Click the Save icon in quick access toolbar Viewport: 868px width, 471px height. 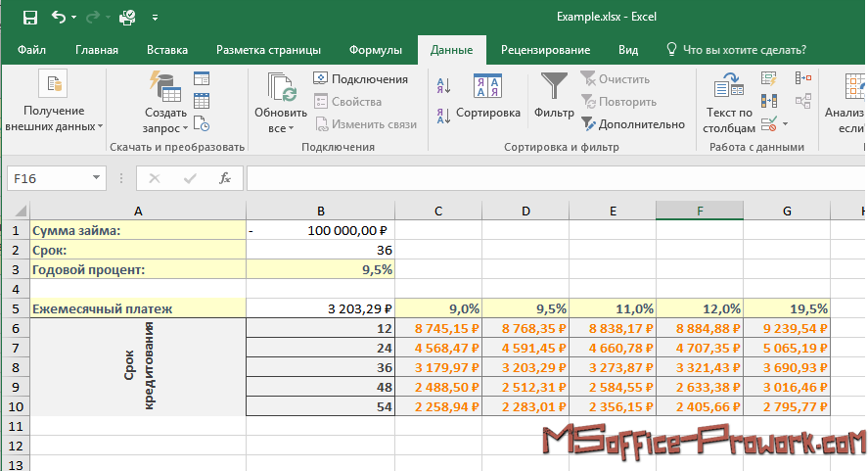pos(29,17)
